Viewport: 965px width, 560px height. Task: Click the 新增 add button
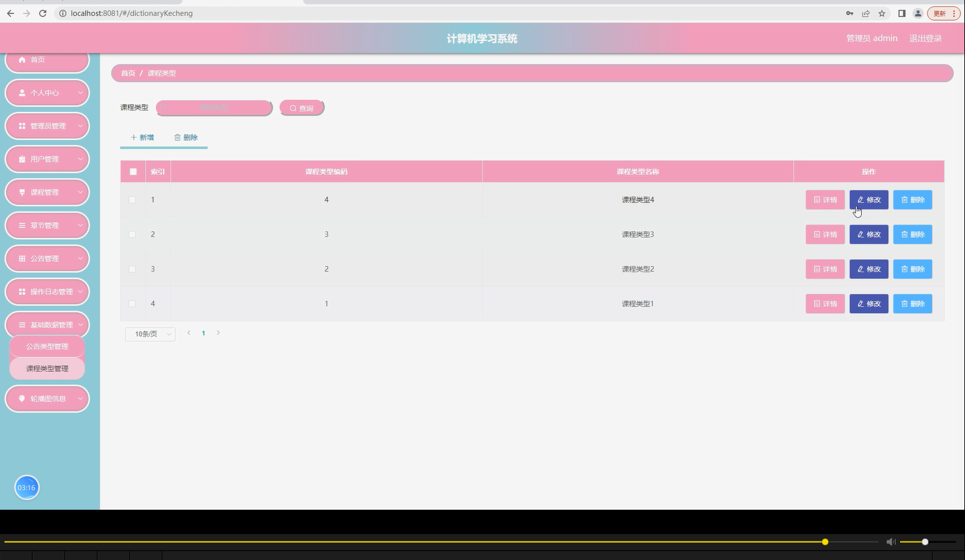click(142, 137)
